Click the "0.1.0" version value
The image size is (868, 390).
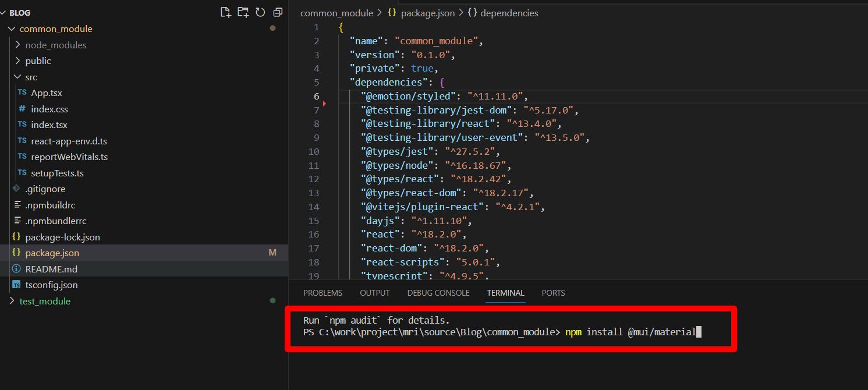coord(431,55)
